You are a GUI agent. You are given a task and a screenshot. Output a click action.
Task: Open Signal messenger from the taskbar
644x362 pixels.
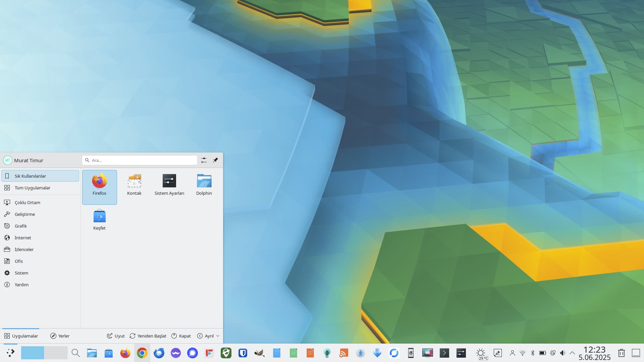[193, 353]
